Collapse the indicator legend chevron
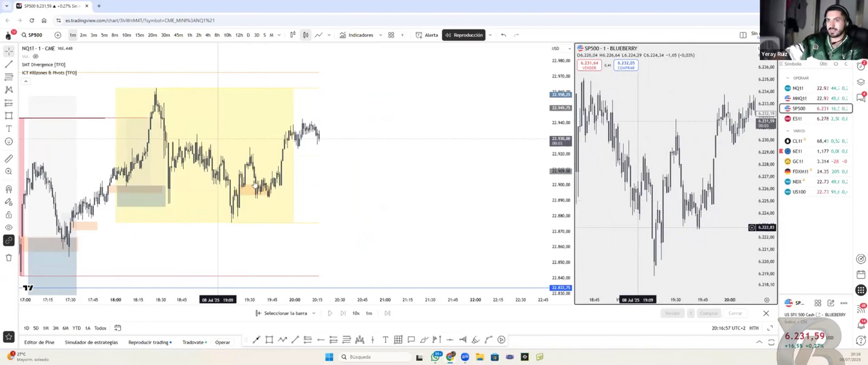The height and width of the screenshot is (365, 868). [26, 80]
